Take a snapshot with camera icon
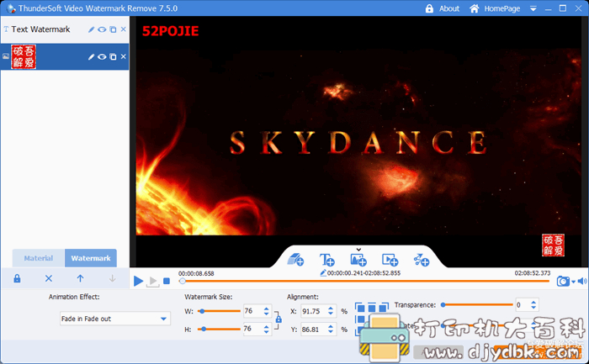The height and width of the screenshot is (364, 589). [x=563, y=281]
